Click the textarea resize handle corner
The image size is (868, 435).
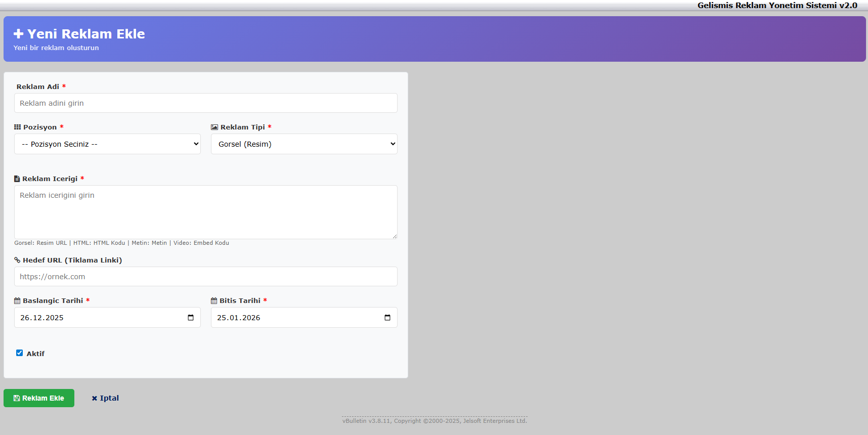(x=395, y=236)
